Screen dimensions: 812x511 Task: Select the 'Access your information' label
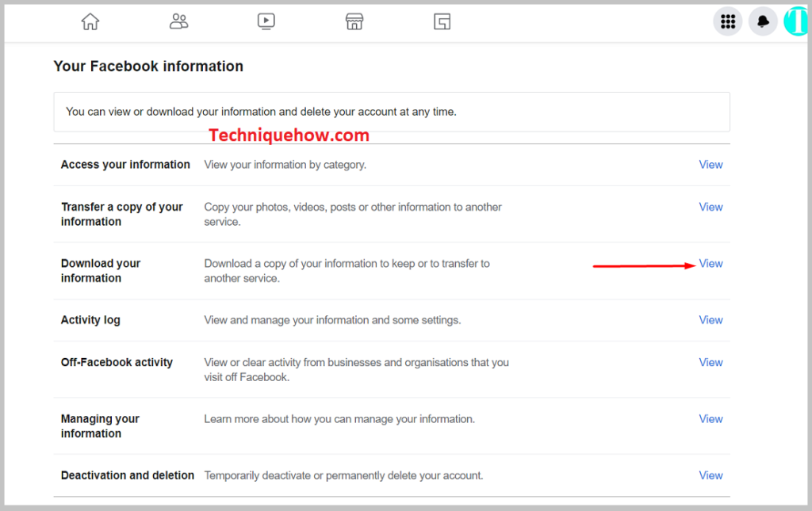(125, 165)
